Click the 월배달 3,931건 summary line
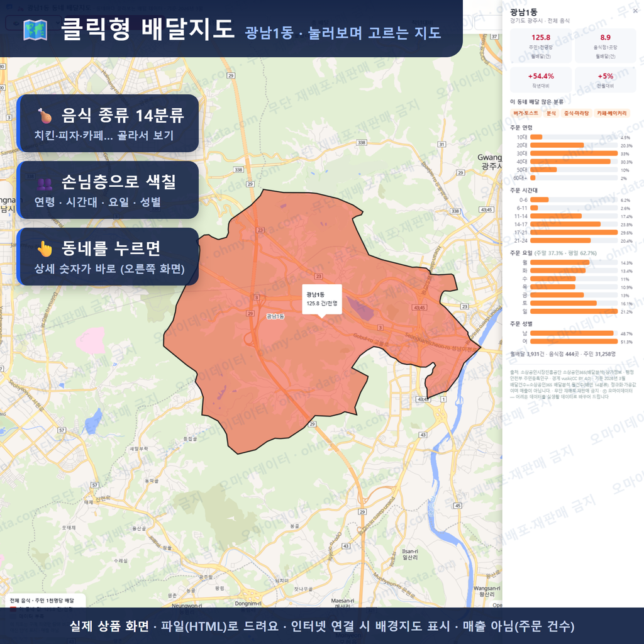The height and width of the screenshot is (644, 644). (563, 353)
